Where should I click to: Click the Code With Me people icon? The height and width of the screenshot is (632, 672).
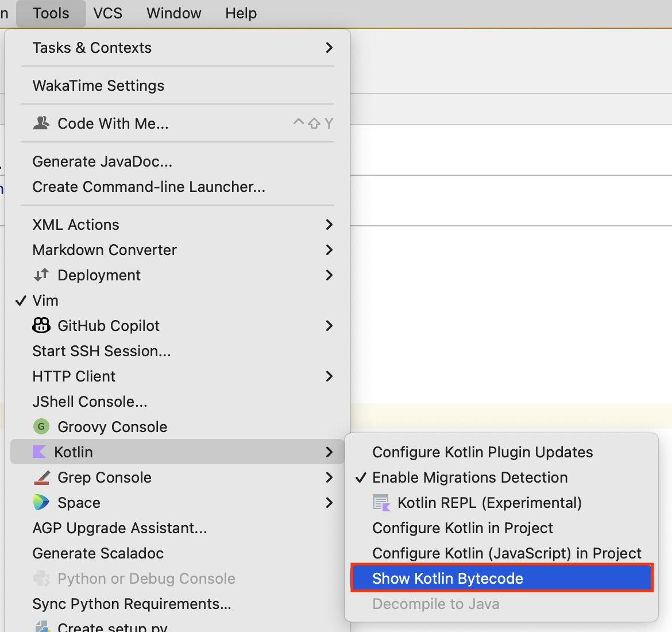(x=41, y=122)
